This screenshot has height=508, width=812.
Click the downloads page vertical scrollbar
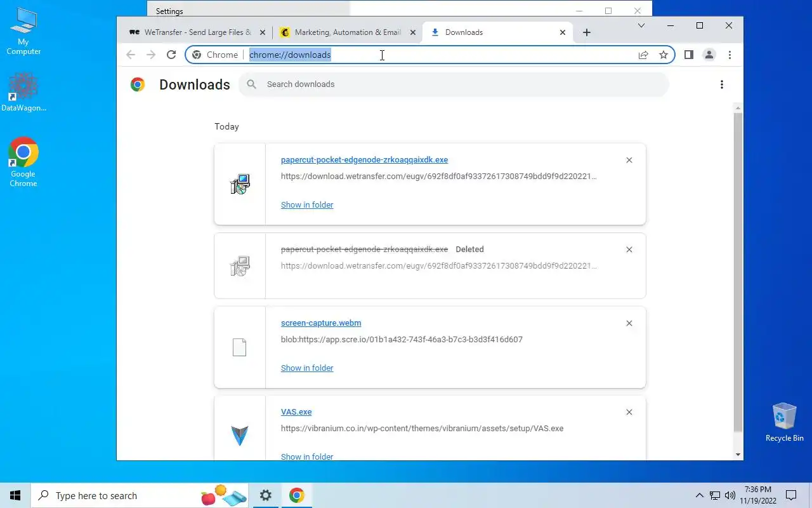[738, 273]
